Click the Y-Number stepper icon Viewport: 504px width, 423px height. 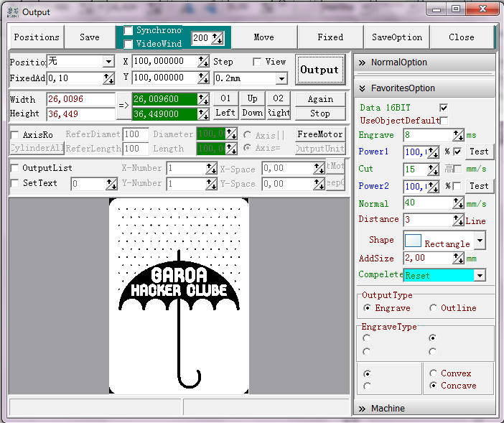tap(211, 184)
